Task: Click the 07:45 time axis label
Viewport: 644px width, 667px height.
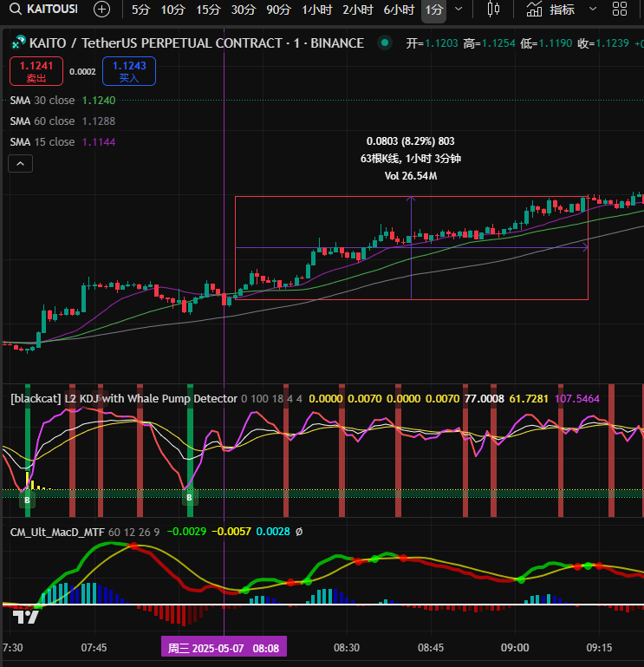Action: (x=94, y=648)
